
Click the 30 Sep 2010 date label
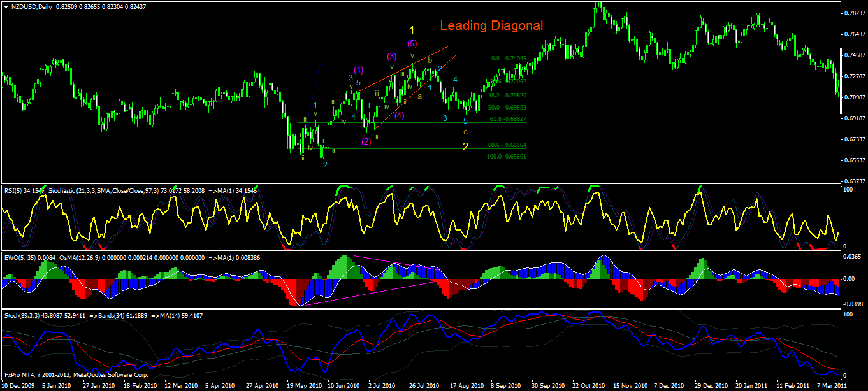tap(549, 386)
